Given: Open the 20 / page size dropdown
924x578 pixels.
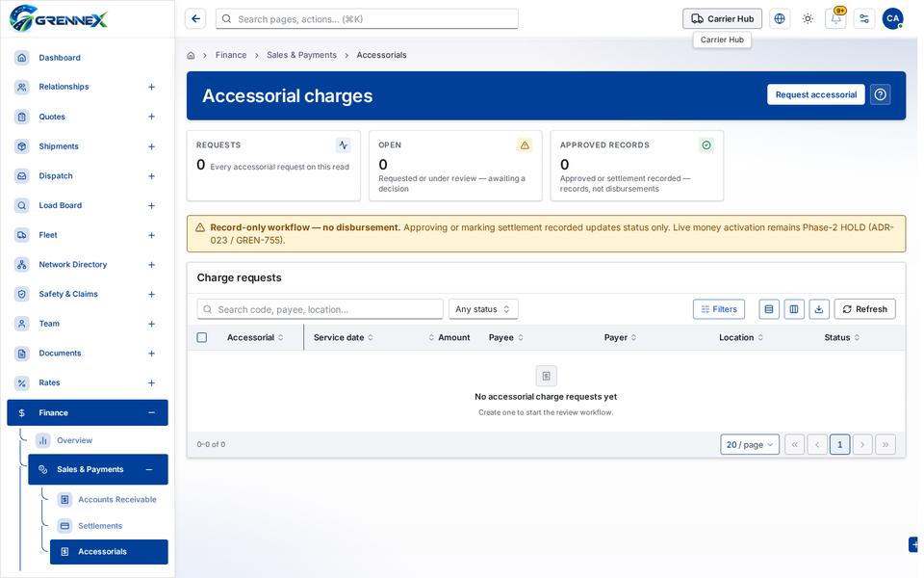Looking at the screenshot, I should pyautogui.click(x=750, y=445).
